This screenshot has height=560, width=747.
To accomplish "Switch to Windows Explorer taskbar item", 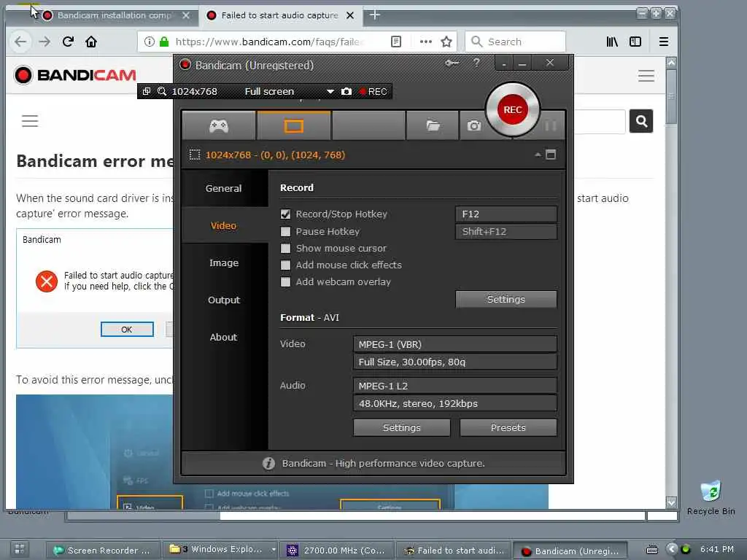I will click(x=220, y=550).
